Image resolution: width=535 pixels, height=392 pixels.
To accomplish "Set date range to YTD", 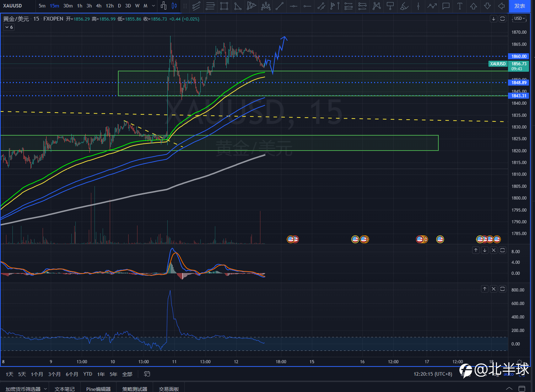I will coord(88,374).
